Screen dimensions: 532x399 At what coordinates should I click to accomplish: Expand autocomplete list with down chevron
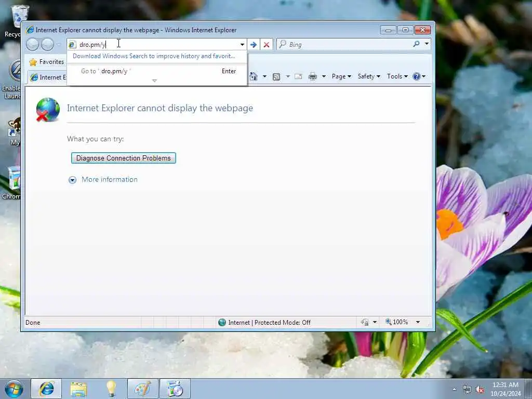pos(154,81)
